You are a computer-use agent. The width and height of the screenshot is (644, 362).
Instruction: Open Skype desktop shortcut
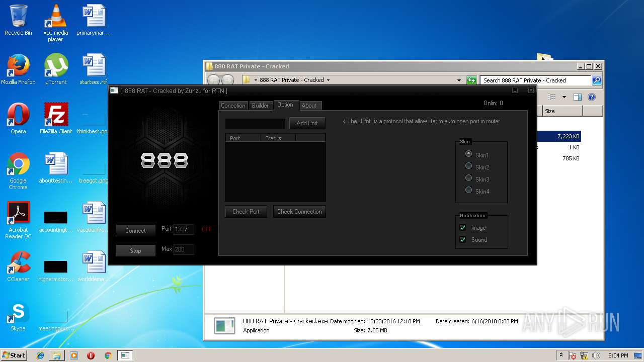pyautogui.click(x=18, y=316)
